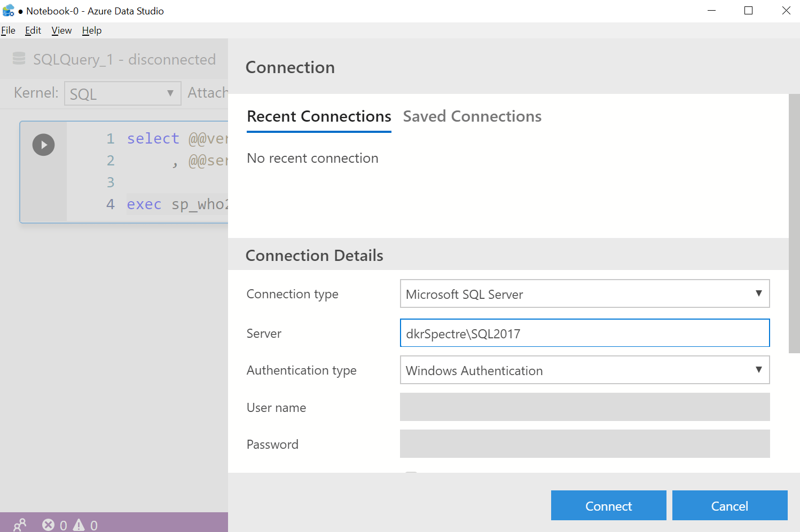Open errors count indicator in status bar

click(x=54, y=525)
